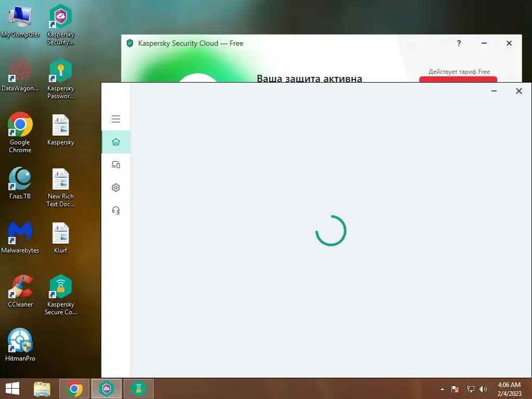
Task: Switch to Kaspersky Security Cloud taskbar button
Action: [x=107, y=389]
